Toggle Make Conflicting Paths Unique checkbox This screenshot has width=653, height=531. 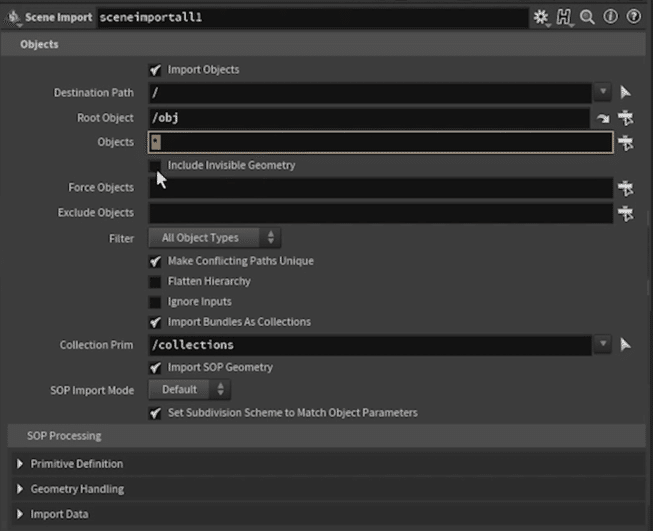click(x=155, y=262)
